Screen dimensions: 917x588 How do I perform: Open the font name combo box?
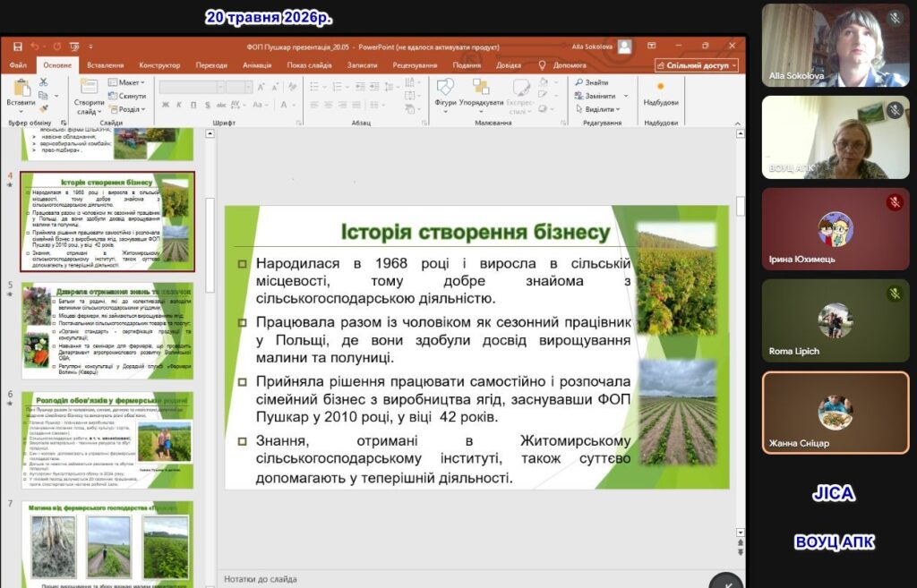pos(192,87)
